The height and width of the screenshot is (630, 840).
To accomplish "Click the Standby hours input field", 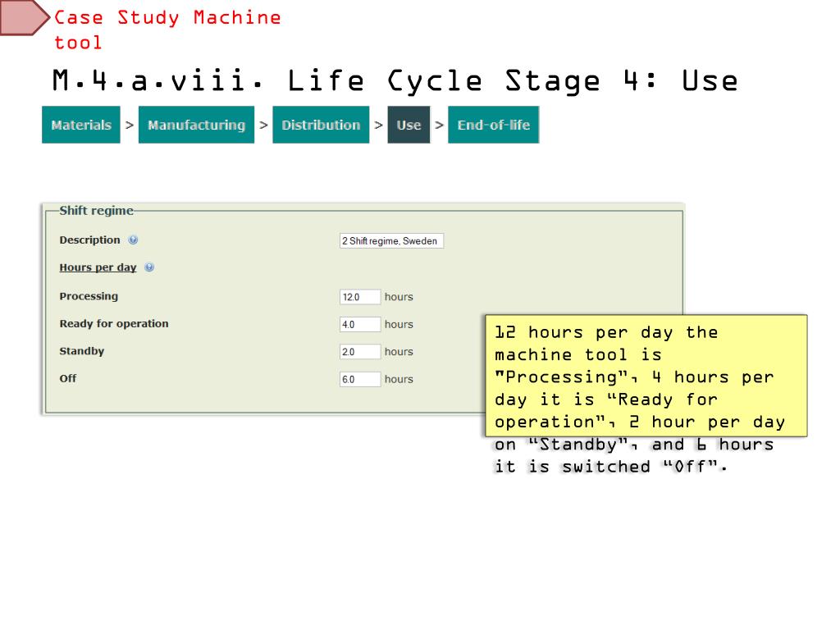I will pos(360,351).
